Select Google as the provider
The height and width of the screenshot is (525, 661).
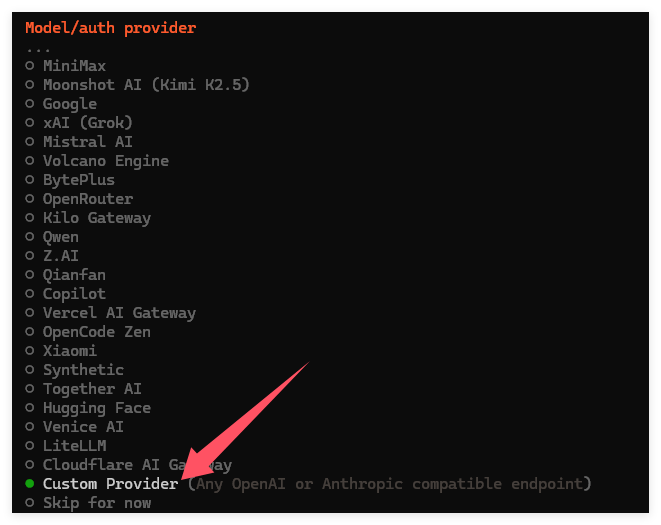pos(69,104)
